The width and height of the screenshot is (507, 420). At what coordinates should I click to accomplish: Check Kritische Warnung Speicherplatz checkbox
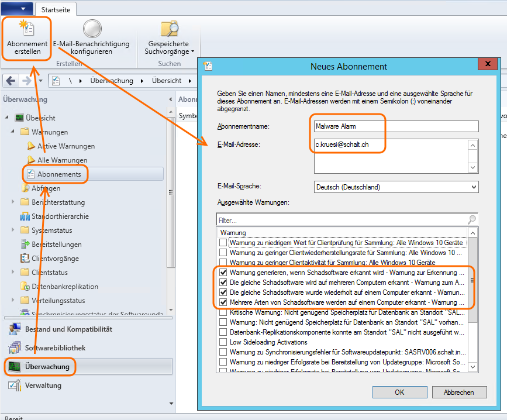pos(223,312)
